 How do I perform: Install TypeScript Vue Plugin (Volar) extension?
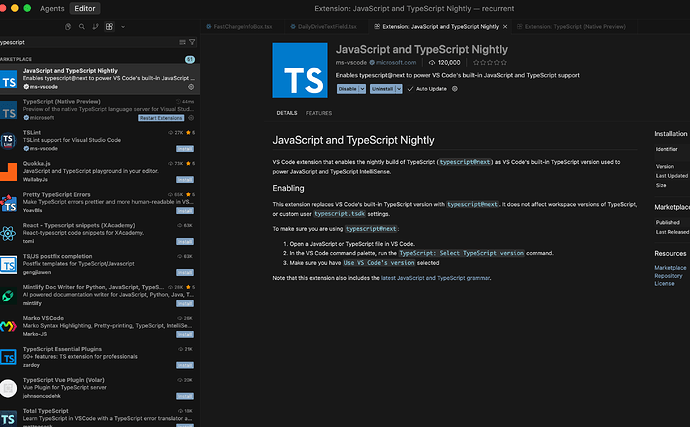coord(185,397)
